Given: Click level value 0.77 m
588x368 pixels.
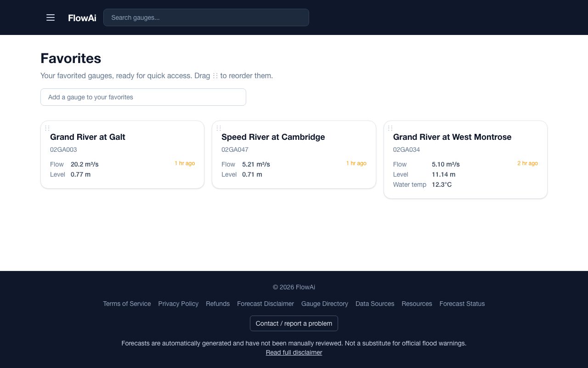Looking at the screenshot, I should coord(80,174).
